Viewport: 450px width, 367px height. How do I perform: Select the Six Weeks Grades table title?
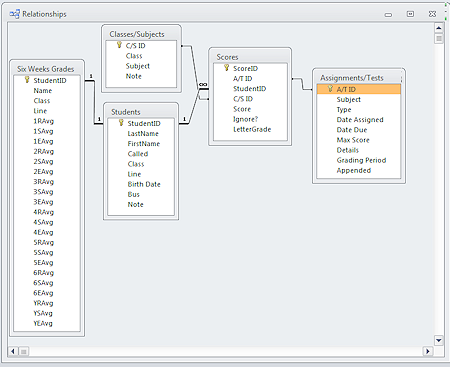[x=46, y=69]
